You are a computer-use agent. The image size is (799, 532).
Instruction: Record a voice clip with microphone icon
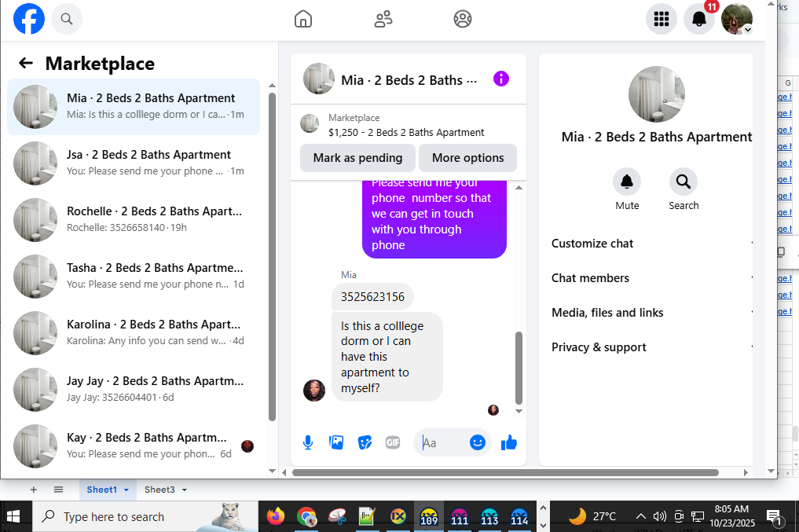[308, 443]
